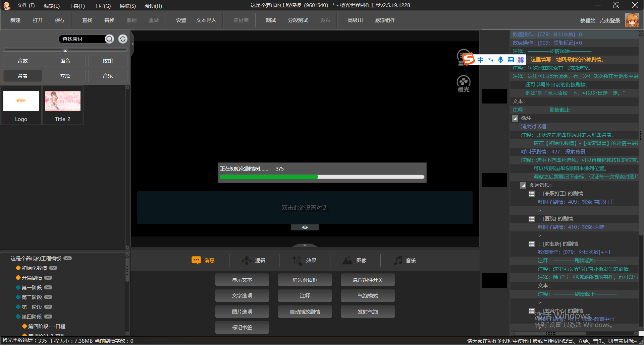Click the thumbnail size slider handle
The height and width of the screenshot is (345, 644).
(65, 51)
